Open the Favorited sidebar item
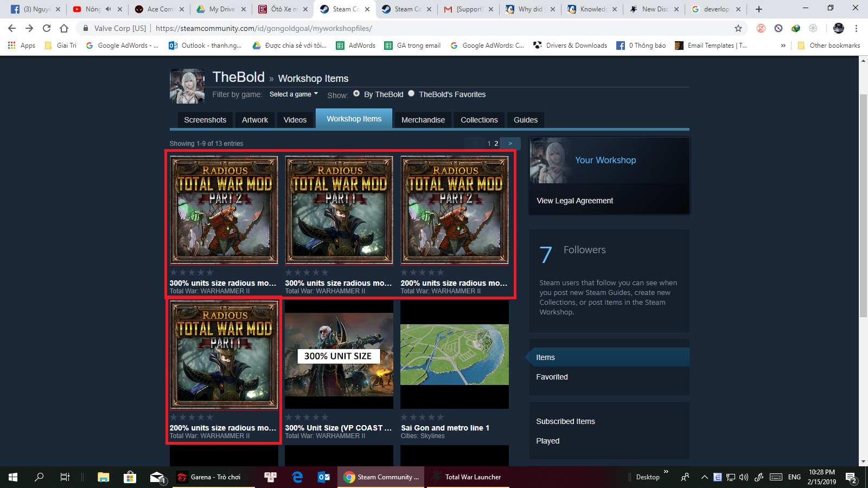Viewport: 868px width, 488px height. tap(552, 377)
